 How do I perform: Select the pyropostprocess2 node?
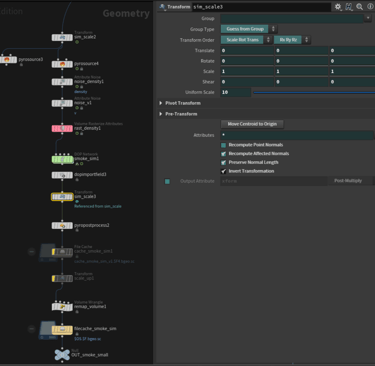point(62,226)
